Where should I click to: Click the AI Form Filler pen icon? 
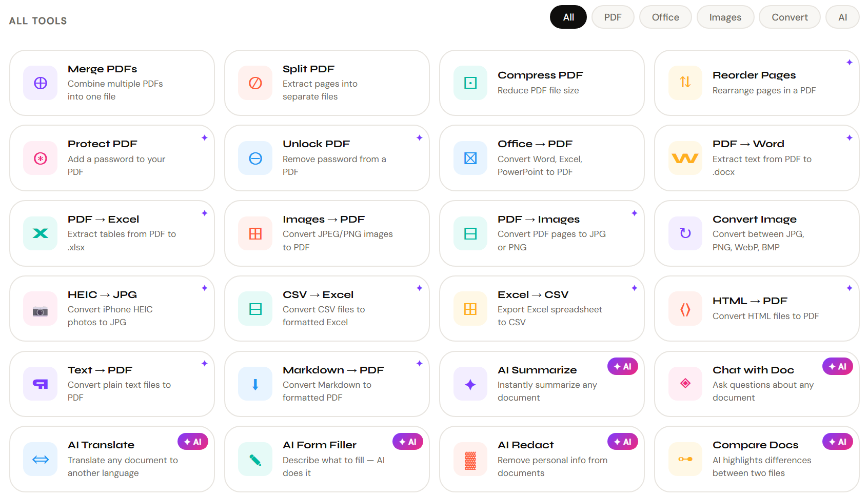pyautogui.click(x=255, y=459)
